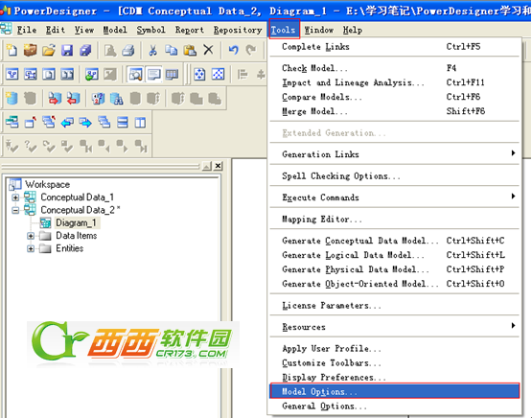The height and width of the screenshot is (418, 532).
Task: Select Impact and Lineage Analysis
Action: (394, 82)
